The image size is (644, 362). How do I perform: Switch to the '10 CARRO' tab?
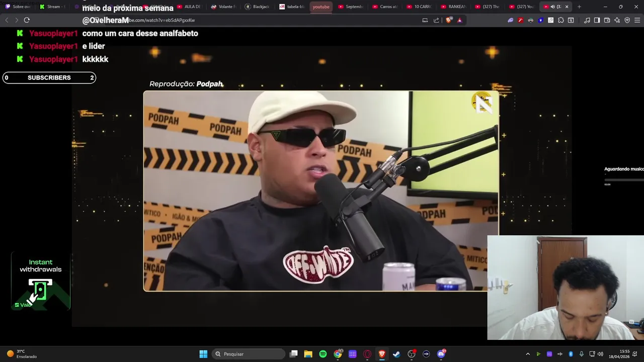coord(420,7)
